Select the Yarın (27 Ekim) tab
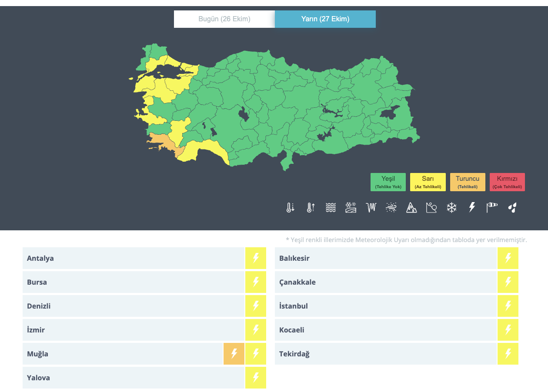Viewport: 548px width, 392px height. (325, 19)
